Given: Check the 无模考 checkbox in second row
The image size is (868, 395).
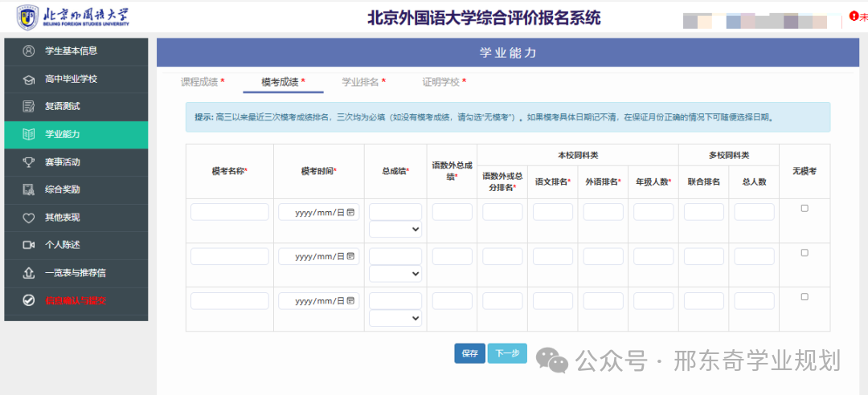Looking at the screenshot, I should (805, 253).
